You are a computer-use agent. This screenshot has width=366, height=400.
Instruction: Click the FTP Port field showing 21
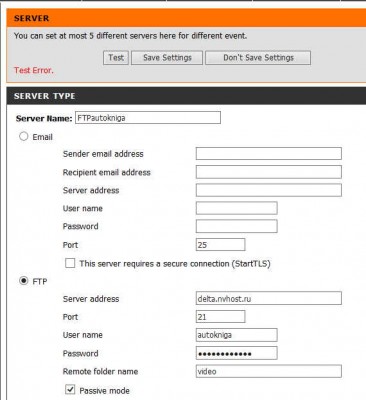click(x=221, y=316)
